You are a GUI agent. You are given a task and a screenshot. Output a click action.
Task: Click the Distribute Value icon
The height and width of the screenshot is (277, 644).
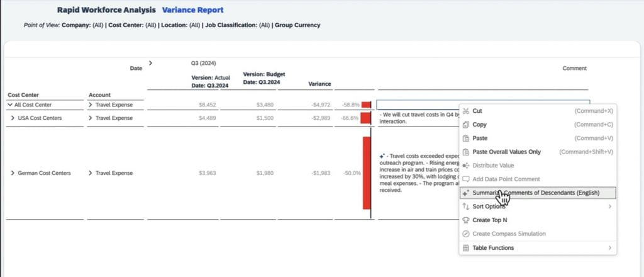(x=466, y=166)
